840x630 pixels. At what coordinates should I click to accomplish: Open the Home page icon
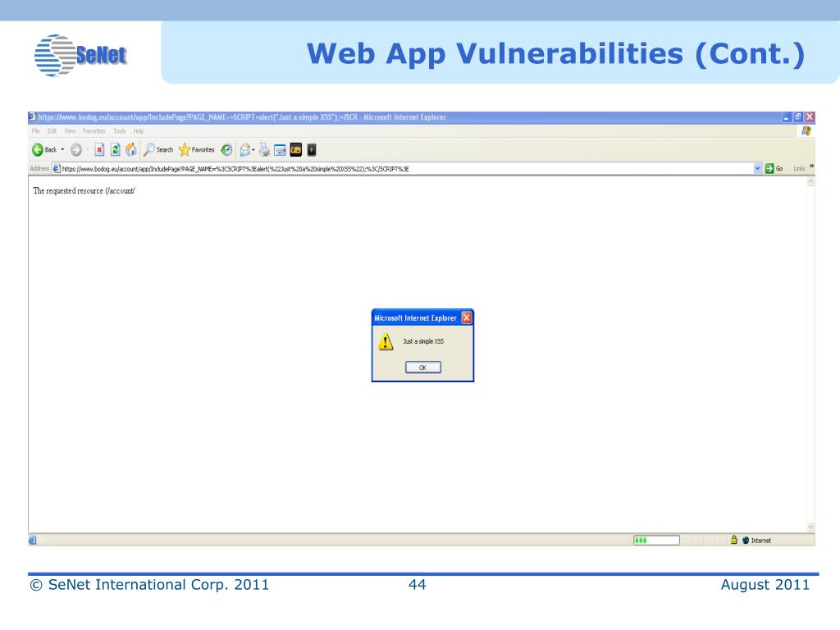131,150
